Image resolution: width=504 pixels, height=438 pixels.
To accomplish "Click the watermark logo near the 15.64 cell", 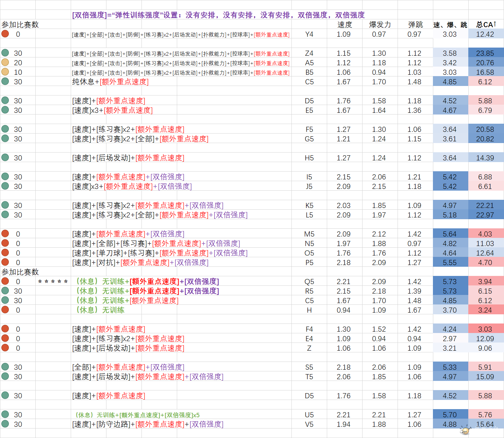I will (x=465, y=431).
